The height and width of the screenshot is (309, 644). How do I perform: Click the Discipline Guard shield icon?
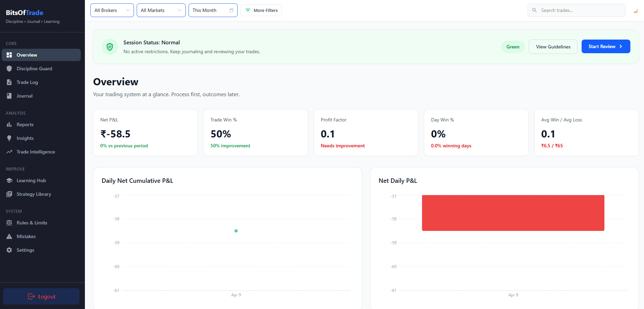coord(9,69)
